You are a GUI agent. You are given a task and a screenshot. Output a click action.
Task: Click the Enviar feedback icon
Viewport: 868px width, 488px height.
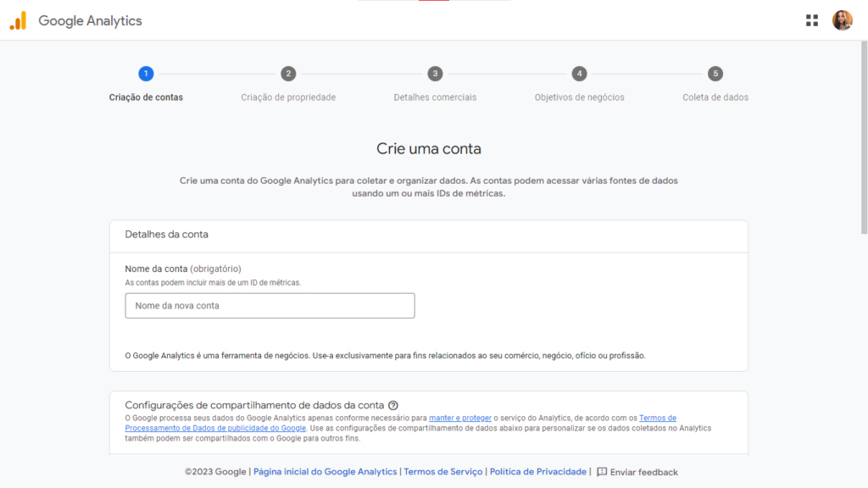[x=602, y=472]
